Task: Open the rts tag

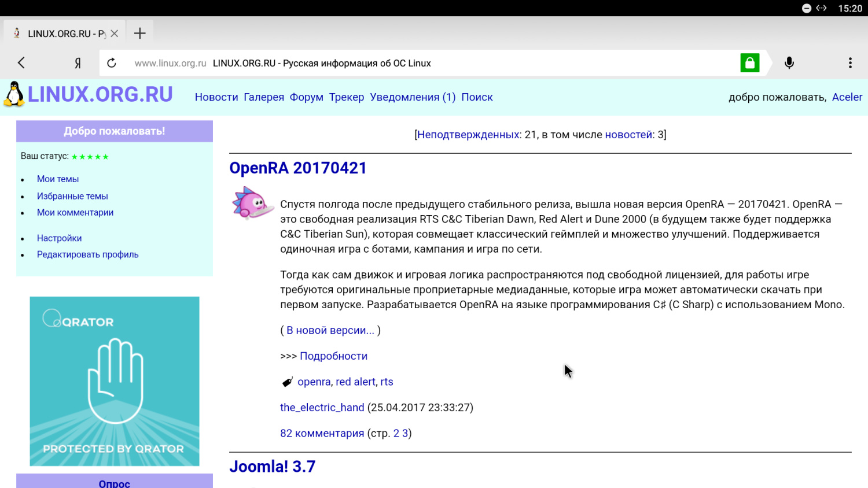Action: pos(387,382)
